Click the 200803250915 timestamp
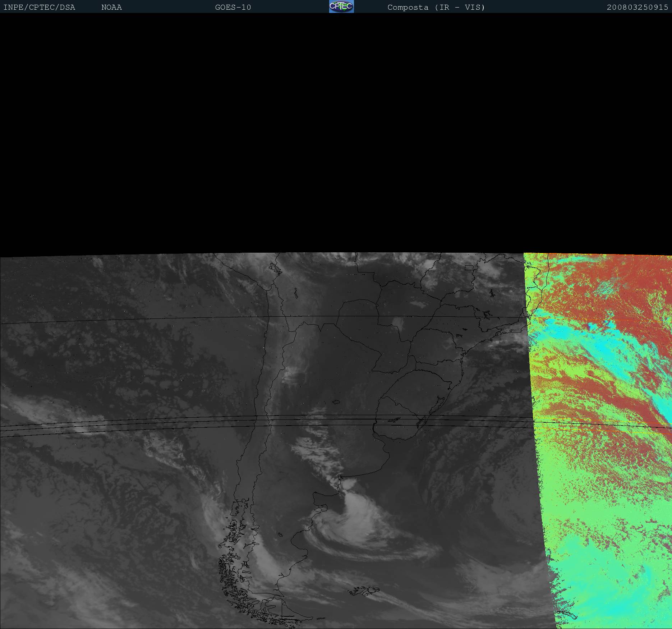 (637, 7)
